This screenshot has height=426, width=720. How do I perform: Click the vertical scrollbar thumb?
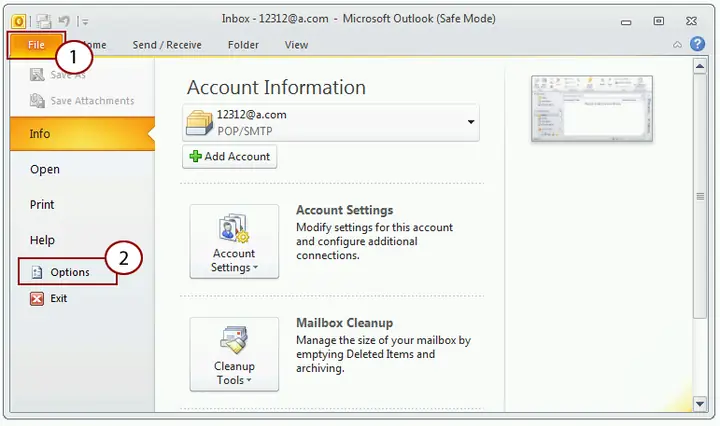(700, 196)
